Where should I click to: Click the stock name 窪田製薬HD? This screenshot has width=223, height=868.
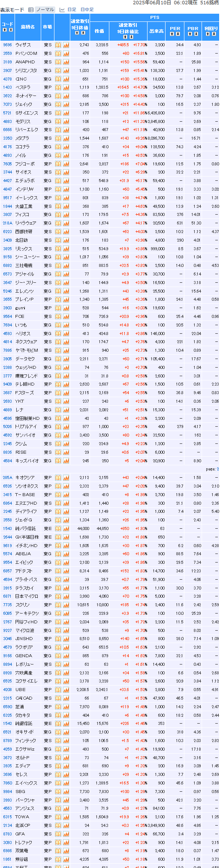tap(27, 418)
